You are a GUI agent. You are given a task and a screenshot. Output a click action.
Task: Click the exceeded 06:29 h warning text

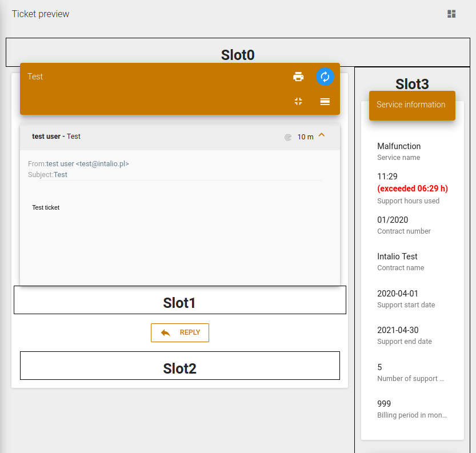[x=413, y=189]
